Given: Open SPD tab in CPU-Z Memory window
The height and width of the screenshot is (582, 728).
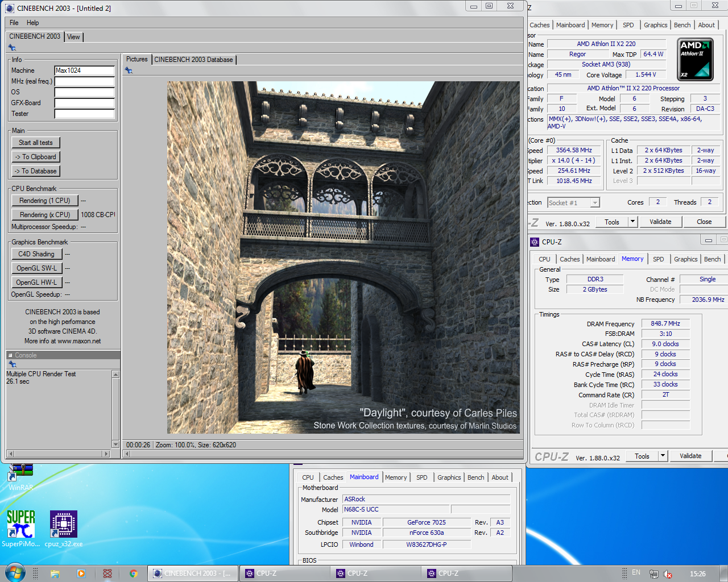Looking at the screenshot, I should pyautogui.click(x=658, y=259).
